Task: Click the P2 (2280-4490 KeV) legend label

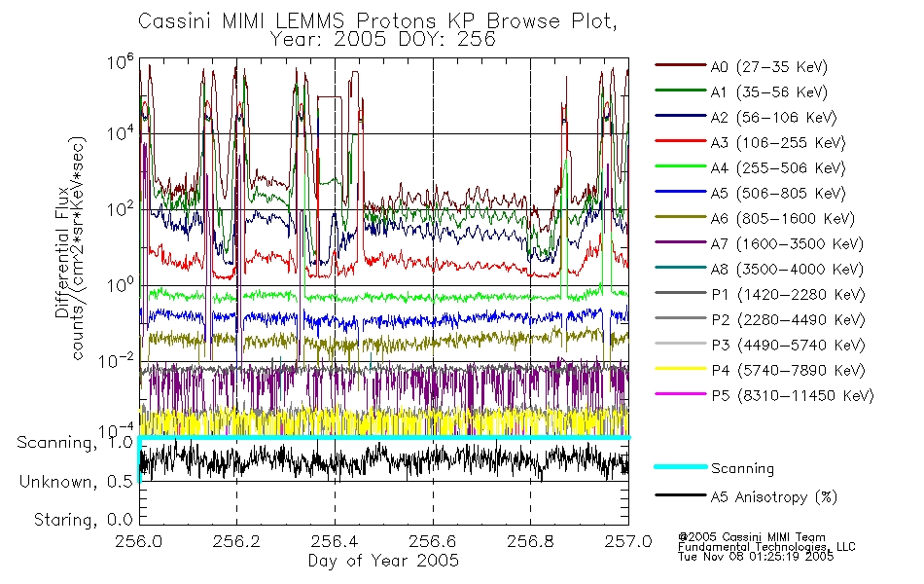Action: click(788, 319)
